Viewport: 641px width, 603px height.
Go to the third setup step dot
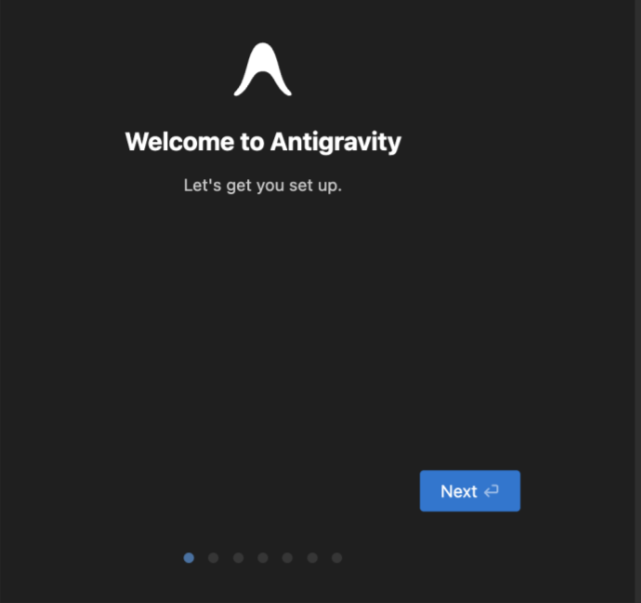pos(238,558)
